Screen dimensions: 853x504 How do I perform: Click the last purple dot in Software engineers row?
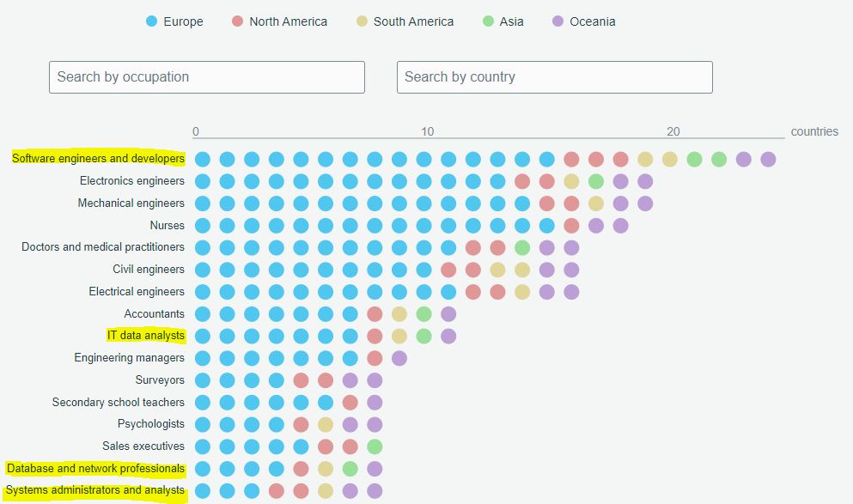[768, 160]
